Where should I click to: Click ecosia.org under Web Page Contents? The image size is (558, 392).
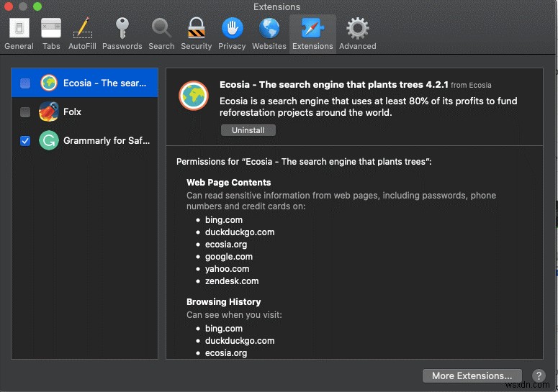(x=226, y=245)
